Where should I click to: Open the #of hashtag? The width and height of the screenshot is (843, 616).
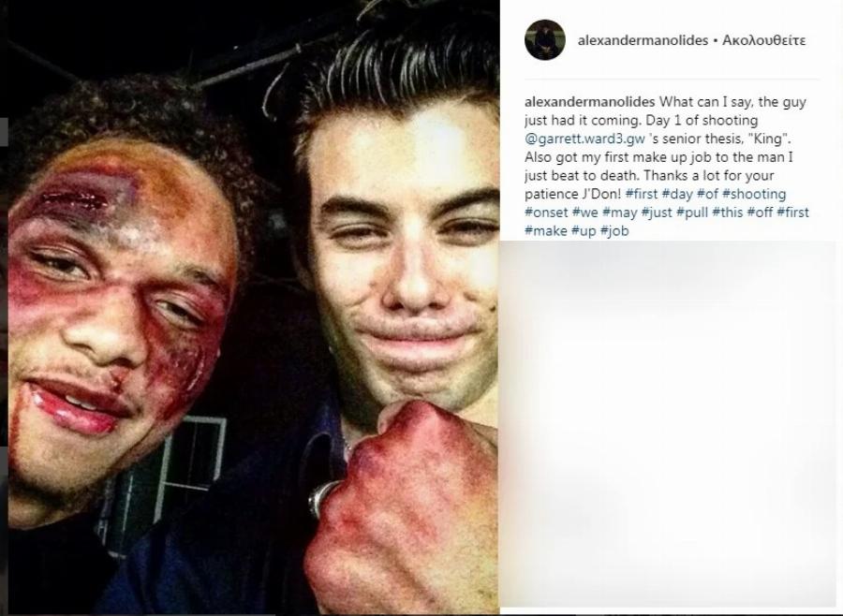click(707, 194)
